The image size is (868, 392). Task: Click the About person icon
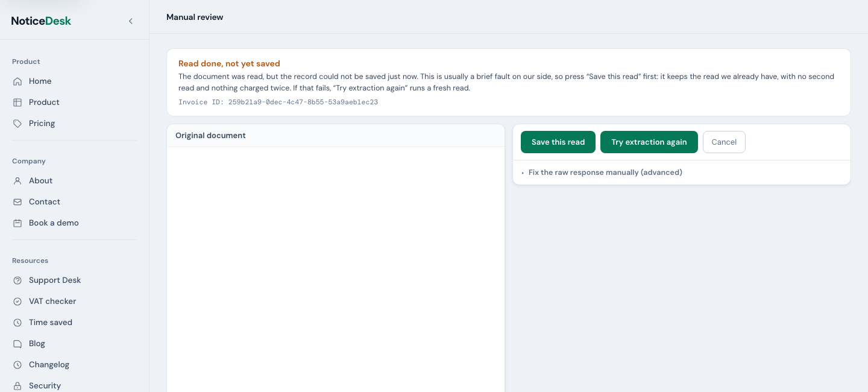point(17,181)
